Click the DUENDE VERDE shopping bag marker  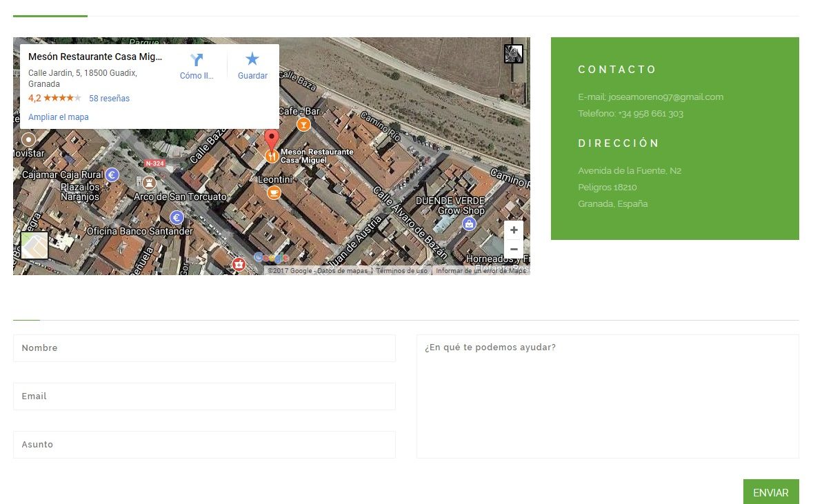[469, 223]
